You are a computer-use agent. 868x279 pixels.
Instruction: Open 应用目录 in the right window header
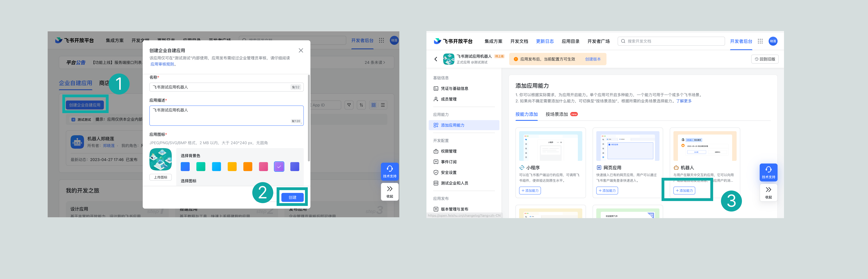[570, 41]
